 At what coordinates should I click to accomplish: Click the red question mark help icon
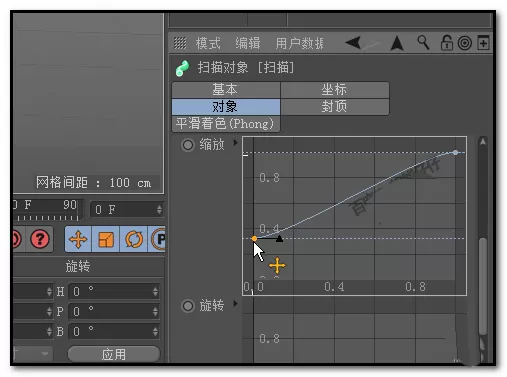coord(40,239)
